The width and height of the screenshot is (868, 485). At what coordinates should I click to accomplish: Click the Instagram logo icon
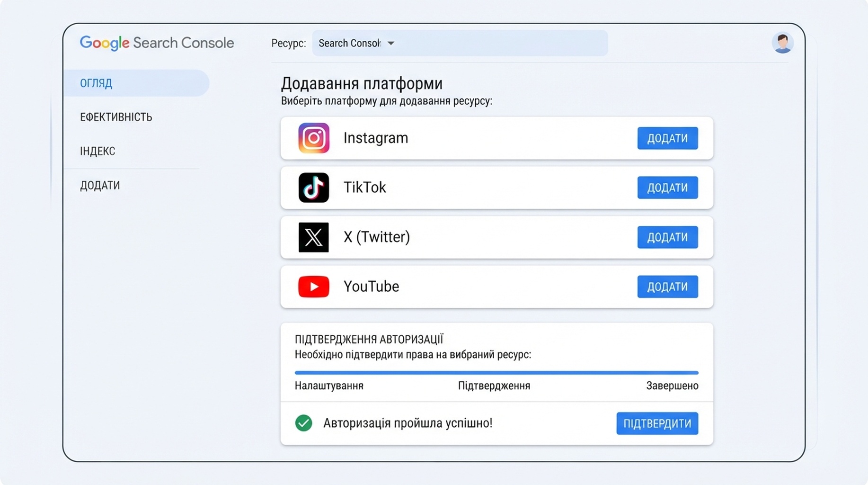(x=313, y=138)
